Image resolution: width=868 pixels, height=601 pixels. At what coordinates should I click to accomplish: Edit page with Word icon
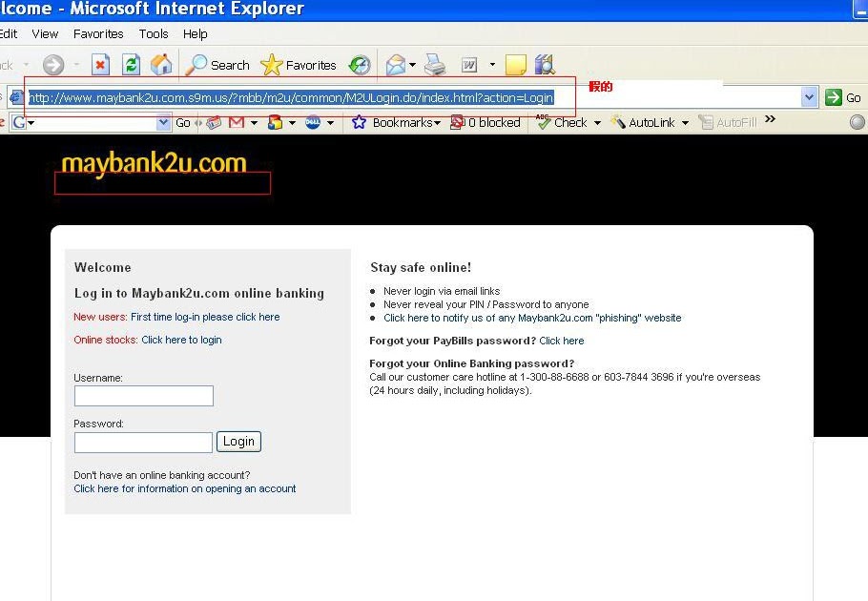469,65
